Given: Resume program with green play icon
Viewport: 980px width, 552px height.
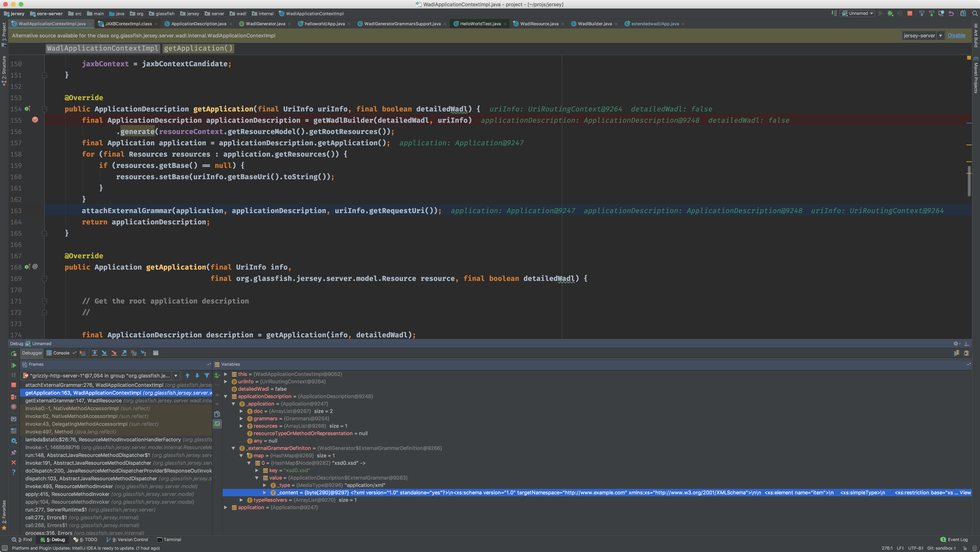Looking at the screenshot, I should (x=14, y=365).
